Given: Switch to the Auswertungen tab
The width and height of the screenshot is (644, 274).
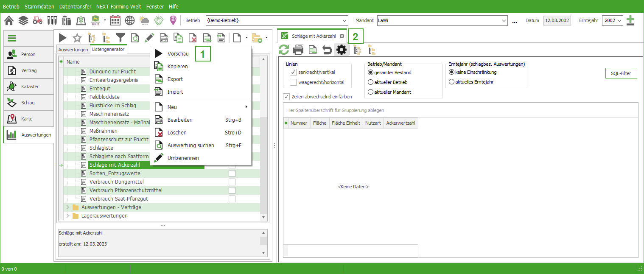Looking at the screenshot, I should click(73, 50).
